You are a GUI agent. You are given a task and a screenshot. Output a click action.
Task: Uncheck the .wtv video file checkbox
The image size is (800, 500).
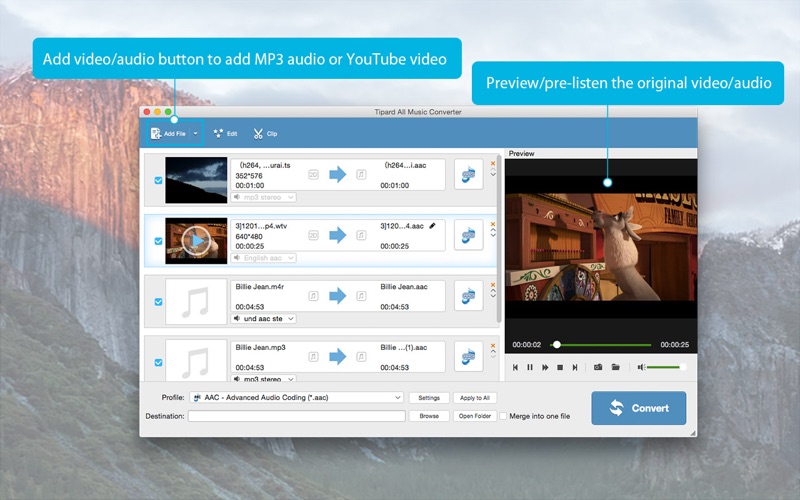point(158,241)
